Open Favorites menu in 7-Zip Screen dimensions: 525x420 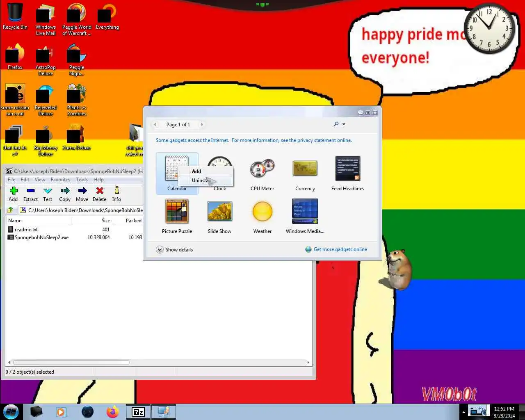[x=60, y=180]
